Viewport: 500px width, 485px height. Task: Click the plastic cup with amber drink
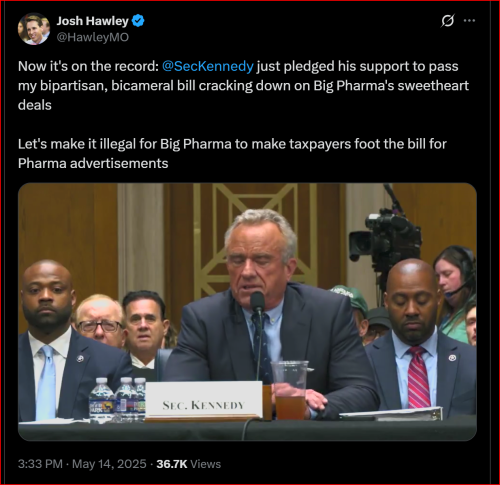click(290, 390)
